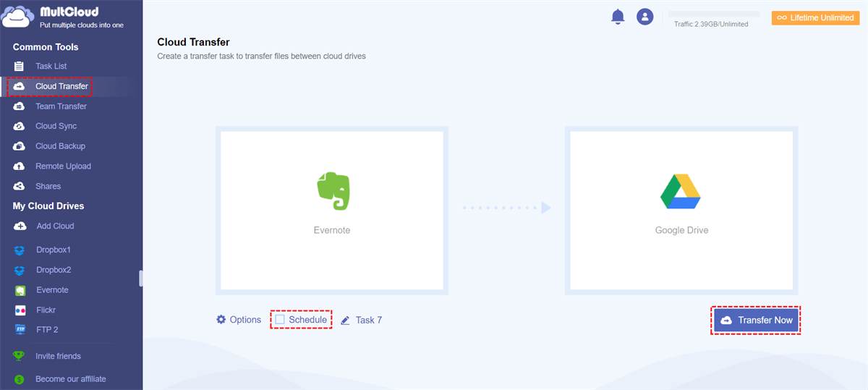Click the Options gear icon
This screenshot has height=390, width=868.
tap(221, 319)
